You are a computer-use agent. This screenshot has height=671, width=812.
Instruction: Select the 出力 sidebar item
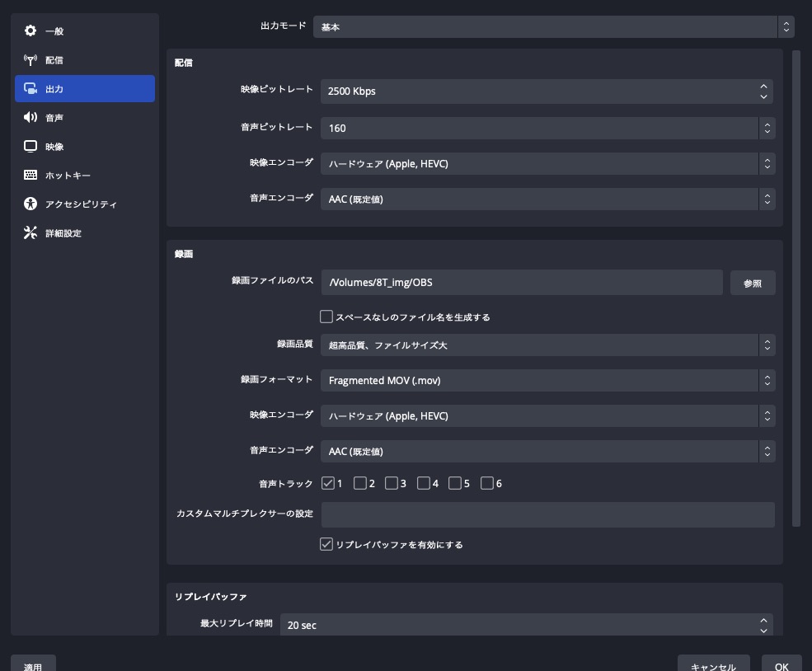pyautogui.click(x=85, y=88)
